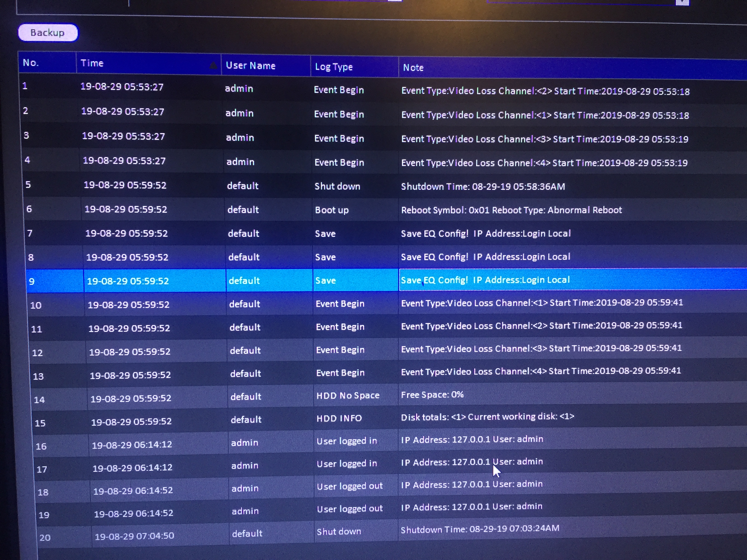Viewport: 747px width, 560px height.
Task: Click Free Space: 0% note cell
Action: (432, 395)
